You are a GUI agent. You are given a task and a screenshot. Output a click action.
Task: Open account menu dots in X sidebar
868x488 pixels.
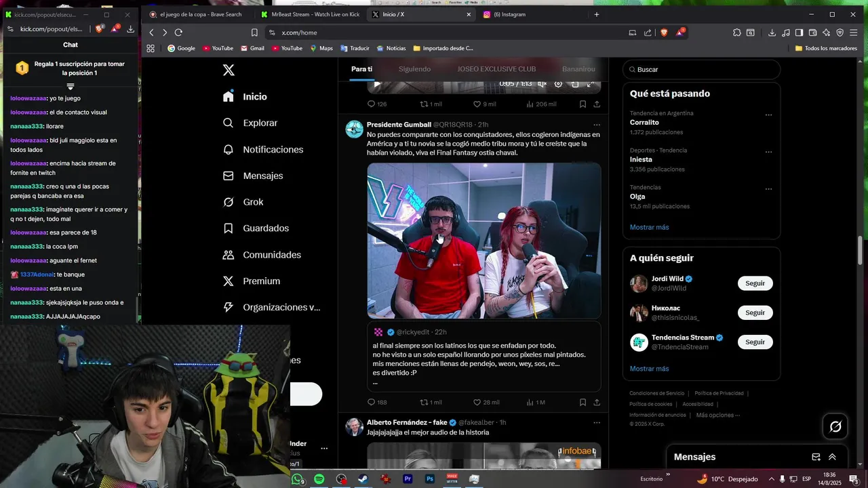tap(324, 449)
